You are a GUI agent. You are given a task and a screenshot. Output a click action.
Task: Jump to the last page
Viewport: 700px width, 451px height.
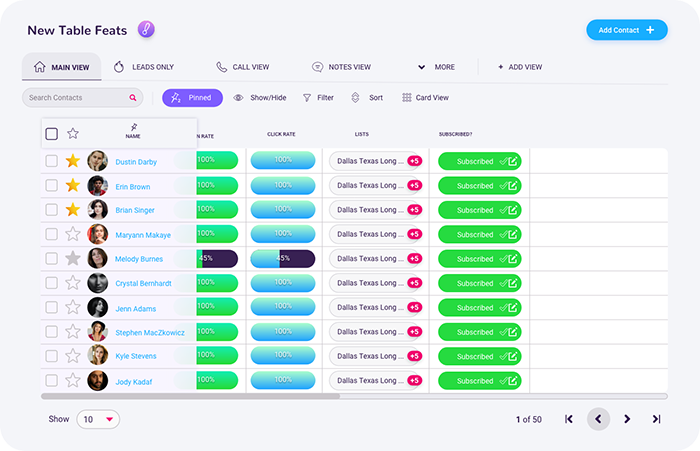click(656, 419)
